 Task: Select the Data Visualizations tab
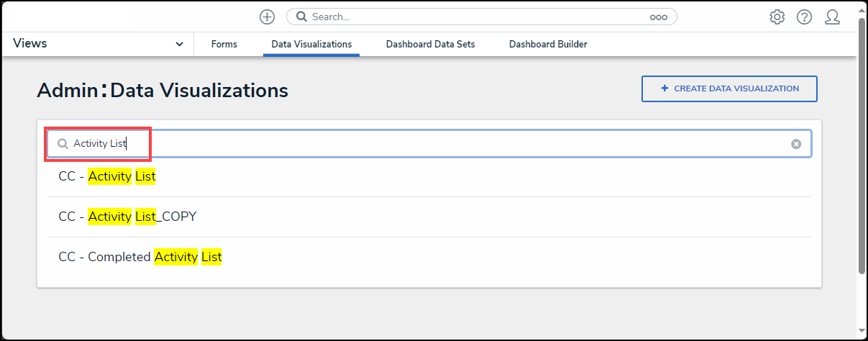311,45
